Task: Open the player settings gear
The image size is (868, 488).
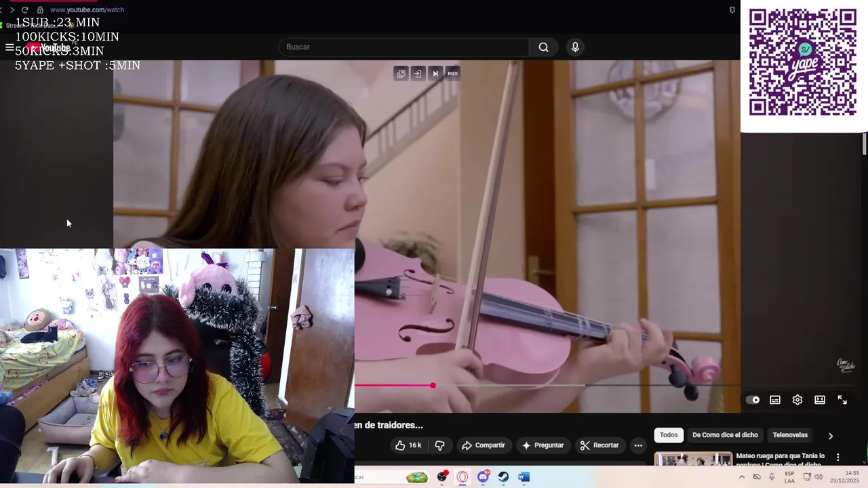Action: (797, 400)
